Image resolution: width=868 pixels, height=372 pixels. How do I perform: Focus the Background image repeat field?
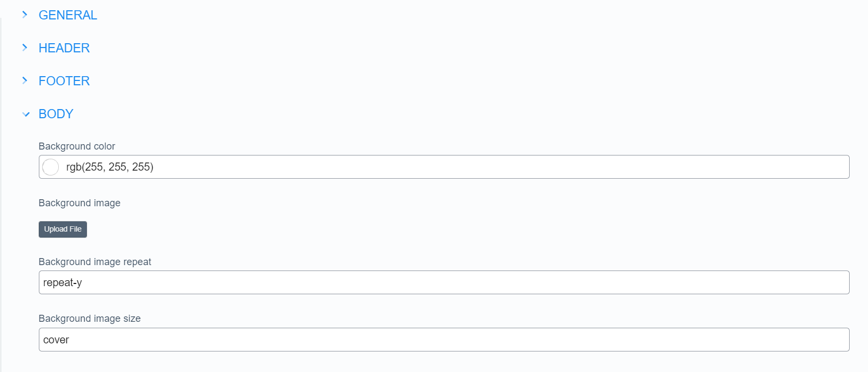(443, 282)
